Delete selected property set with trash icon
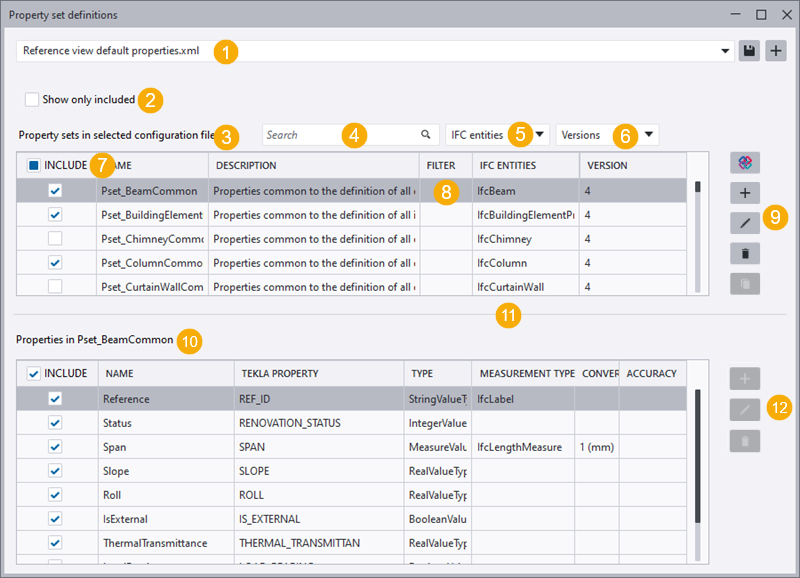This screenshot has width=800, height=578. point(745,253)
